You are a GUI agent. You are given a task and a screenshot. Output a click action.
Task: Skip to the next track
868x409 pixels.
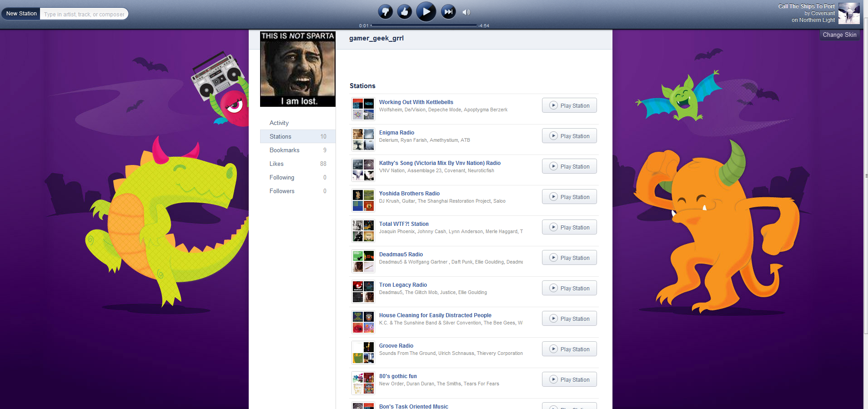click(448, 12)
